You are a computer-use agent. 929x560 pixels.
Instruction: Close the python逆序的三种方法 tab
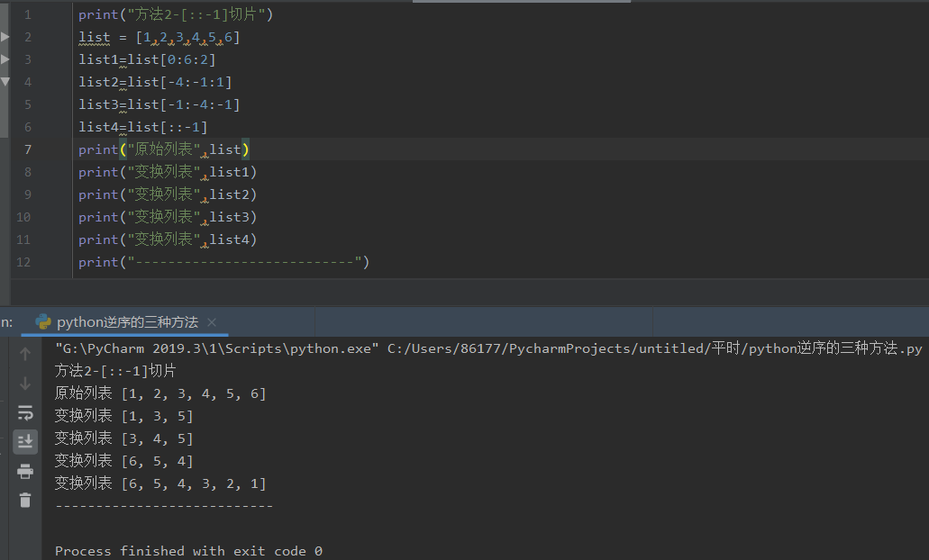pyautogui.click(x=212, y=321)
